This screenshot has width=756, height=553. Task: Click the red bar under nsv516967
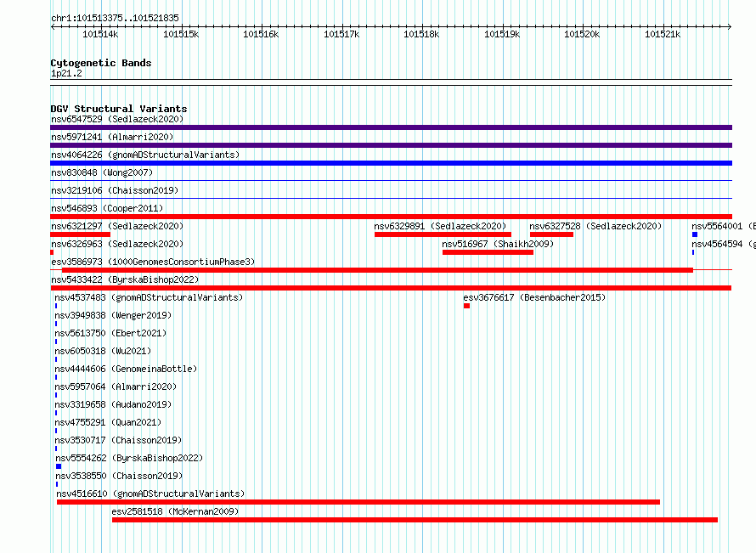488,252
